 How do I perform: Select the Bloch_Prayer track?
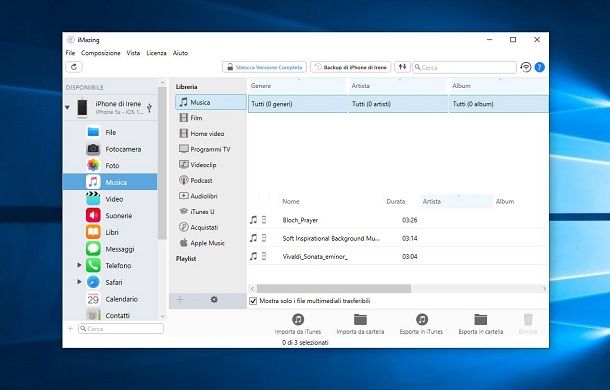[398, 220]
